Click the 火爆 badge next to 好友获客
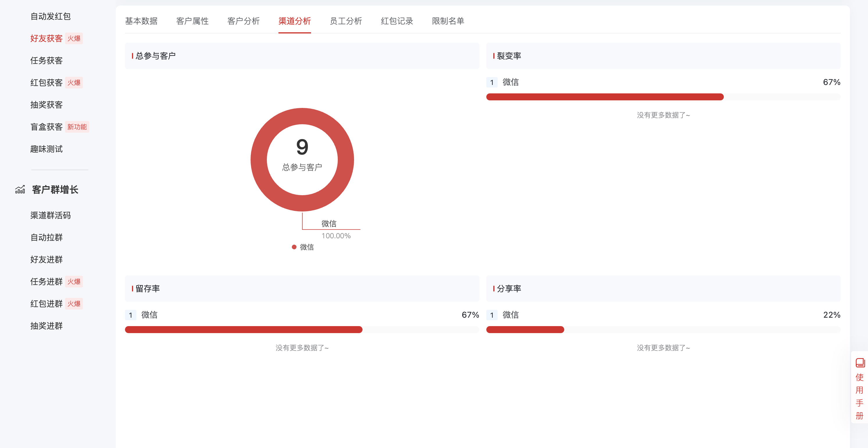Viewport: 868px width, 448px height. (x=74, y=38)
